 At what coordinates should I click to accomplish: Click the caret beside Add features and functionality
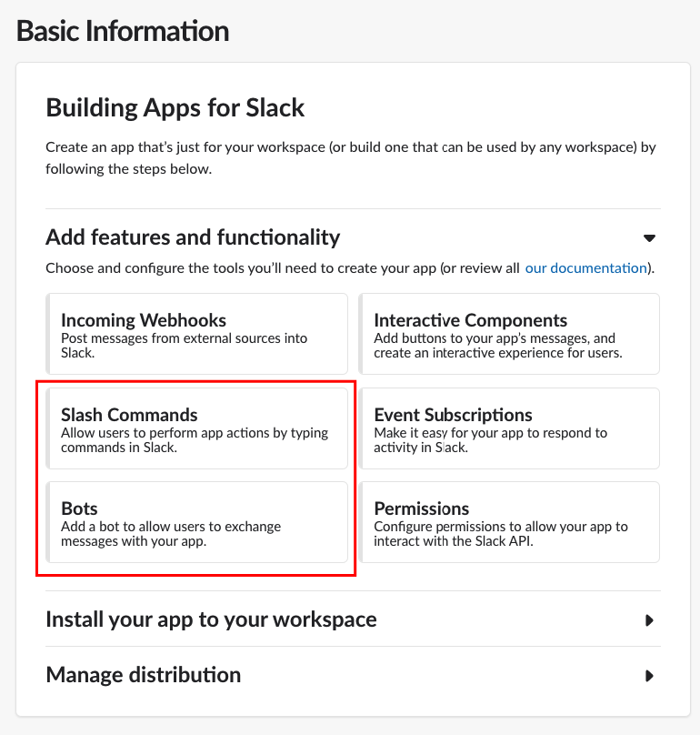(650, 237)
